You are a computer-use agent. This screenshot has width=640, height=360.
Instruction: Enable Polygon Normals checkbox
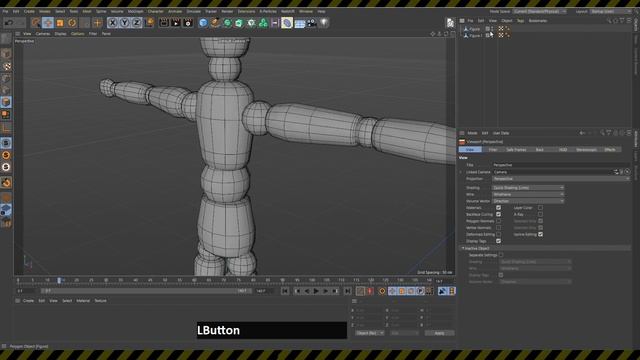(x=498, y=221)
